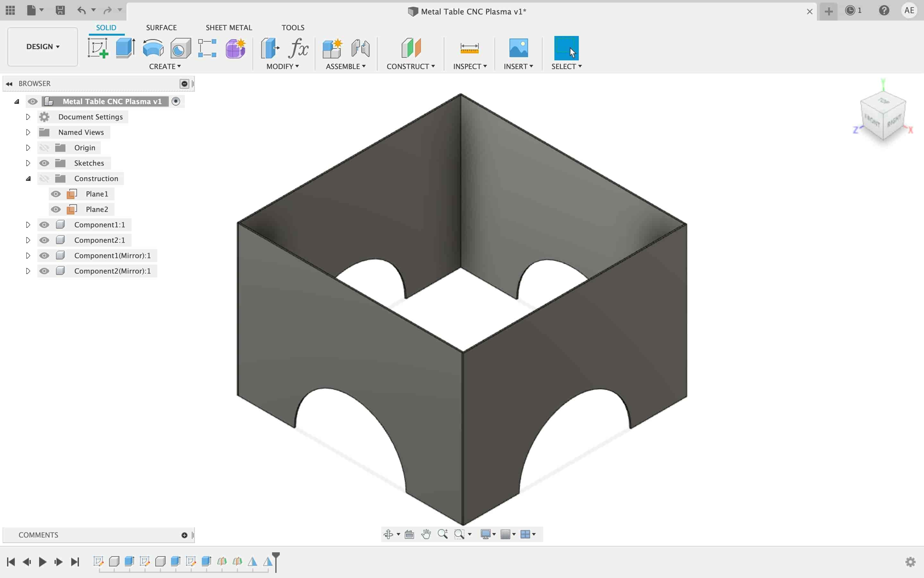Toggle visibility of Sketches folder
The height and width of the screenshot is (578, 924).
tap(44, 163)
